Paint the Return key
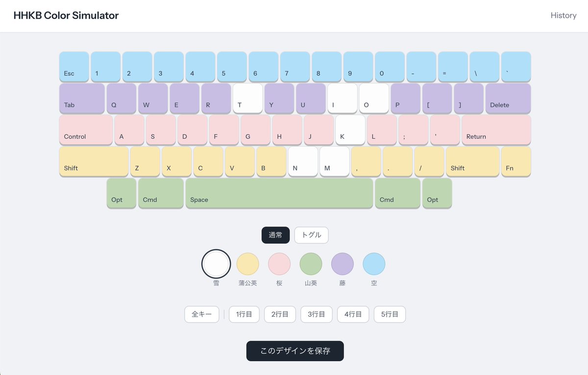The height and width of the screenshot is (375, 588). (496, 130)
